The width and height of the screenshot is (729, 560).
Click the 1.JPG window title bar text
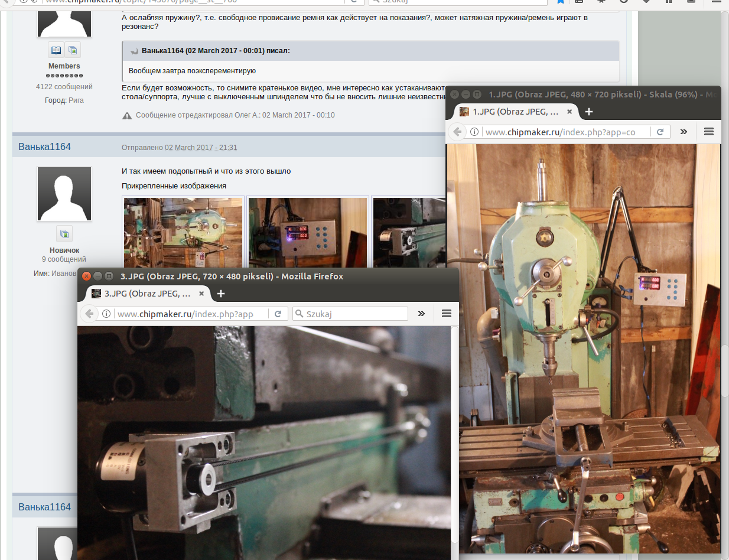(x=604, y=94)
